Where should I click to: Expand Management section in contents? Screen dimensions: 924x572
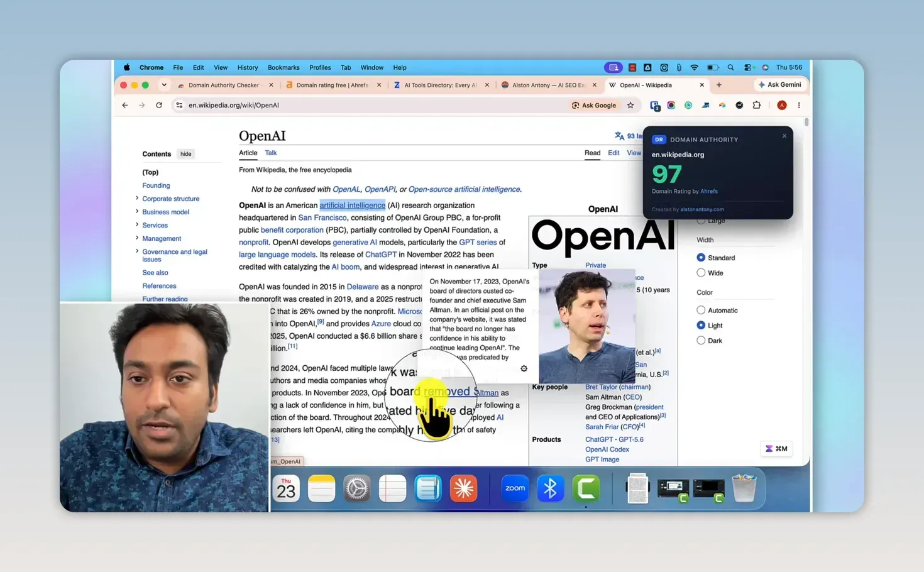coord(137,238)
